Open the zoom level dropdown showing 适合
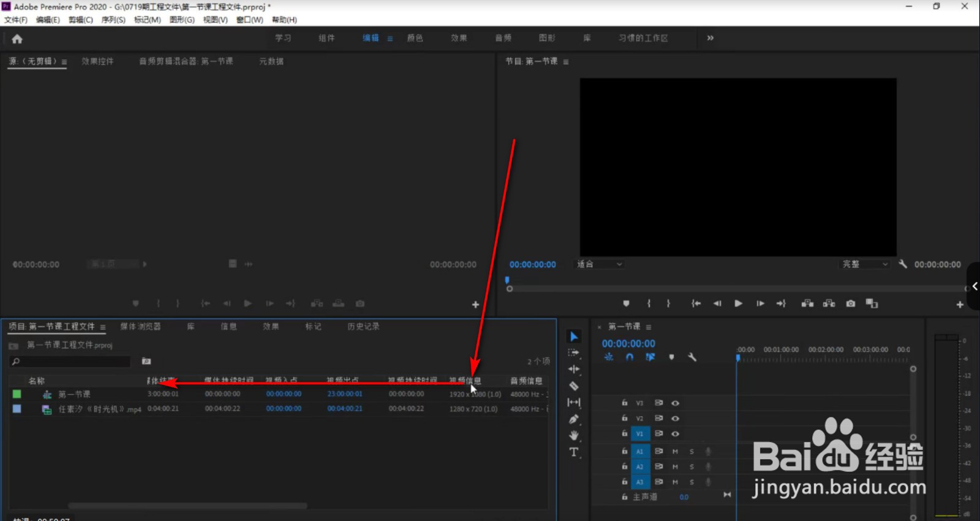Image resolution: width=980 pixels, height=521 pixels. point(599,264)
